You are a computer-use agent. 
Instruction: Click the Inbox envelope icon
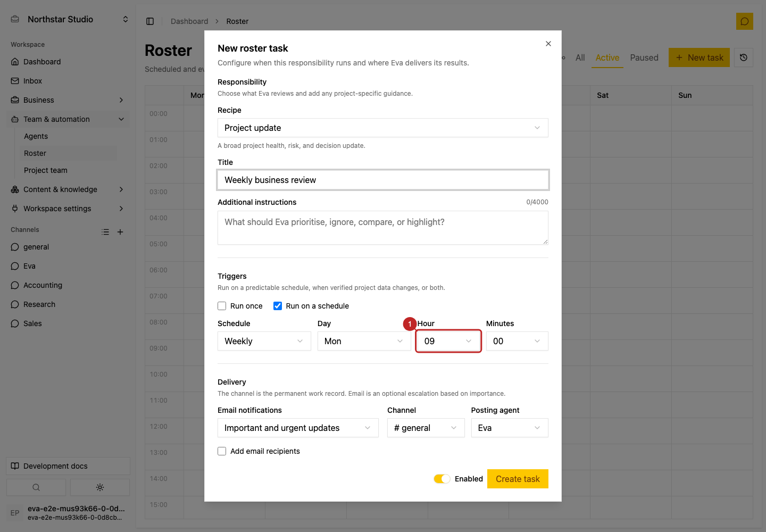(x=15, y=81)
